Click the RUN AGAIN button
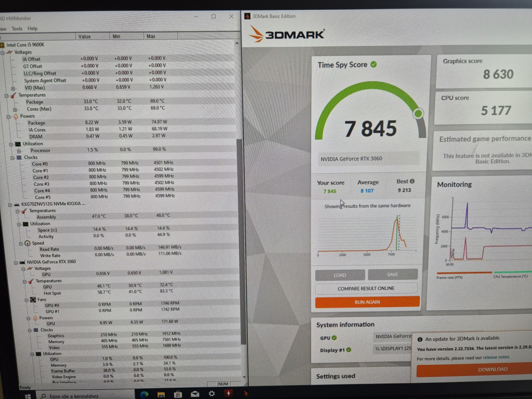The image size is (532, 399). (367, 302)
